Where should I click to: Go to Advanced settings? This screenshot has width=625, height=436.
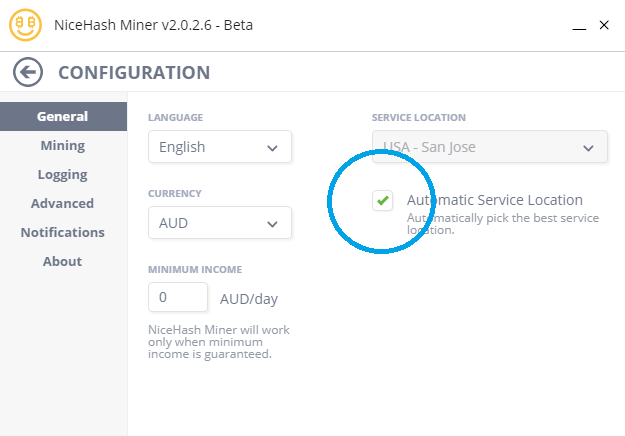63,203
